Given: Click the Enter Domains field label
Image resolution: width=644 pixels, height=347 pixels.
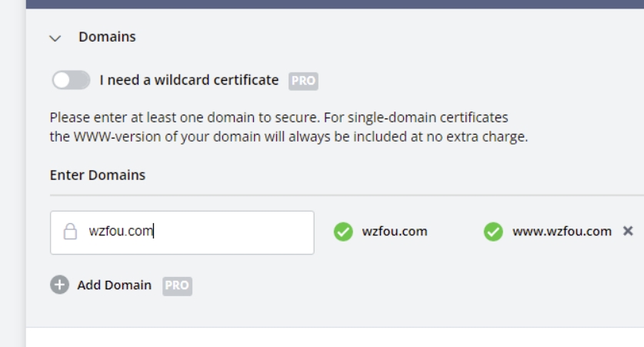Looking at the screenshot, I should [x=98, y=175].
